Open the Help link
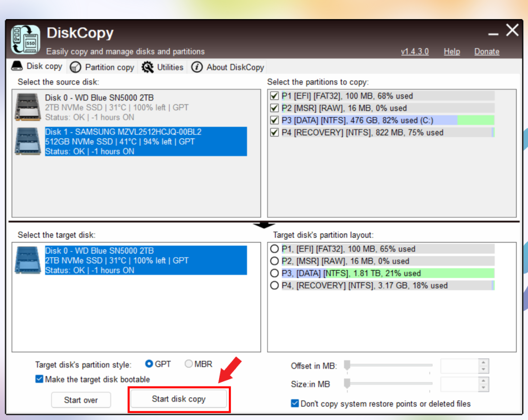Image resolution: width=528 pixels, height=420 pixels. point(452,52)
